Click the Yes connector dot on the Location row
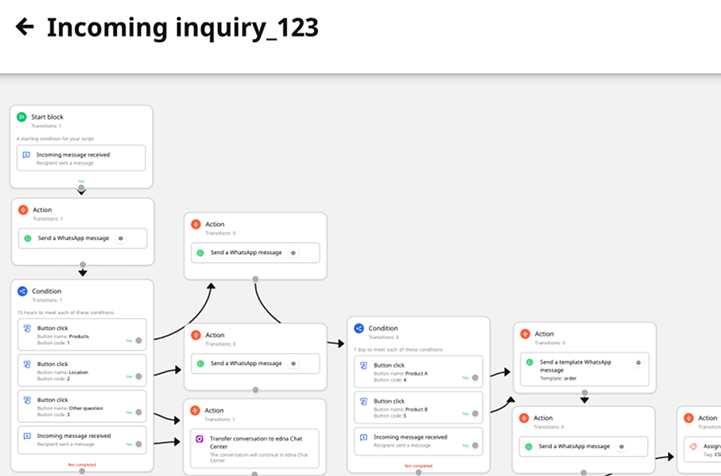 [139, 377]
